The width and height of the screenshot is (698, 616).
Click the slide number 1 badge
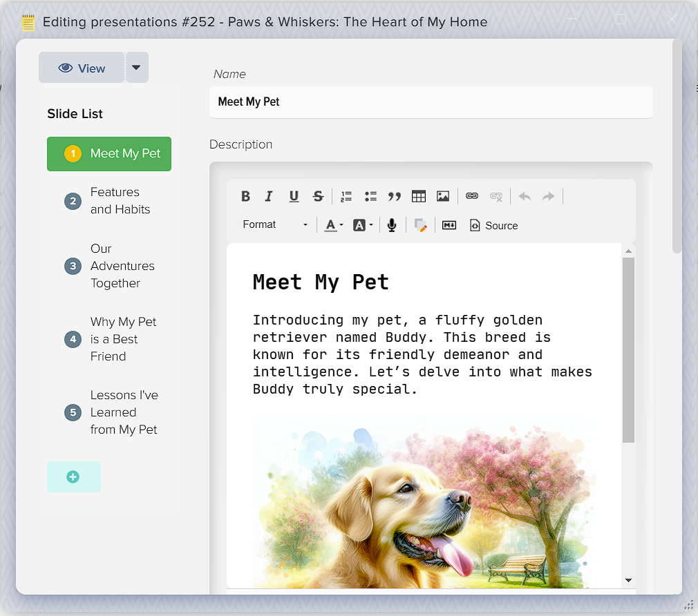point(73,154)
